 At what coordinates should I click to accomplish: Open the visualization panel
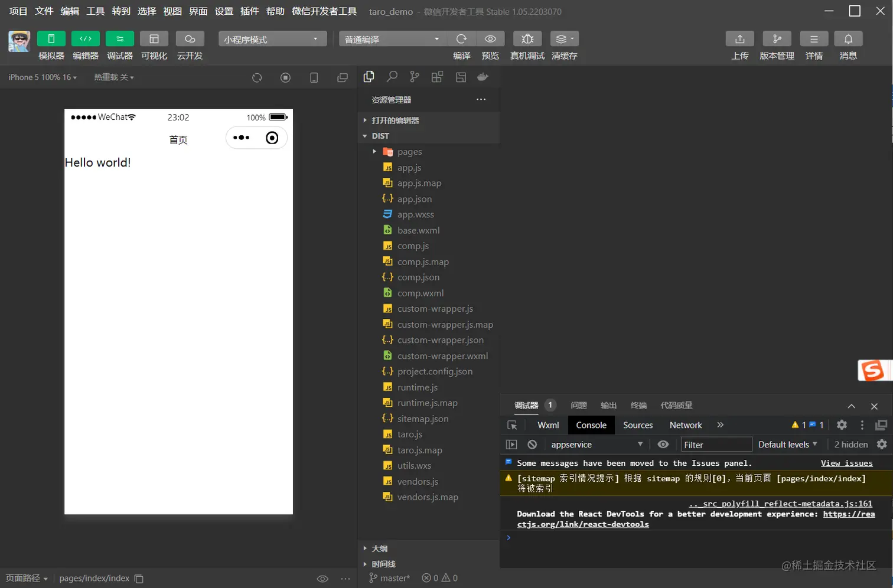154,39
